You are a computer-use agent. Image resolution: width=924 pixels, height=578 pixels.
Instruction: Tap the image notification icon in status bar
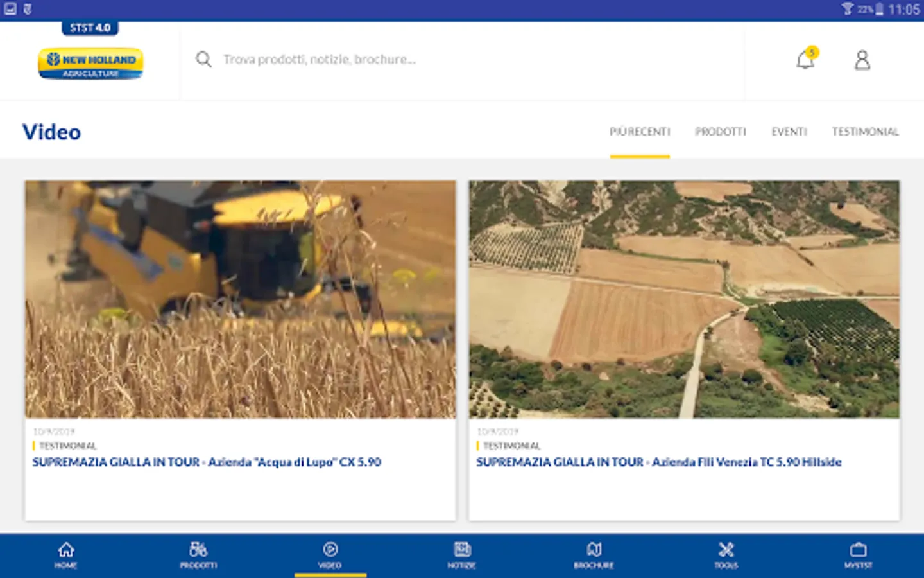click(x=10, y=10)
